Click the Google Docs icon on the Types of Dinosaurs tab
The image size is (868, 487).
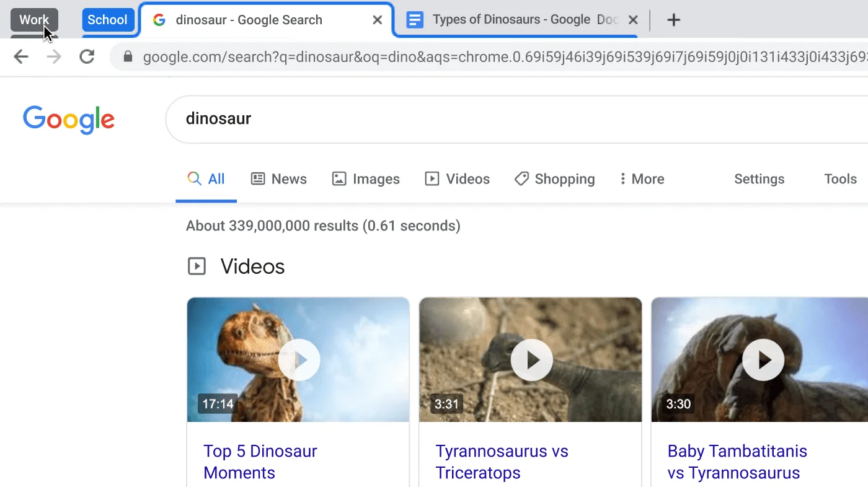[x=414, y=19]
